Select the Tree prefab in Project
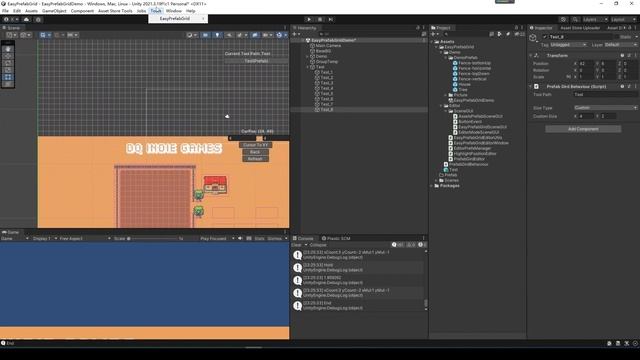Screen dimensions: 640x360 [463, 89]
